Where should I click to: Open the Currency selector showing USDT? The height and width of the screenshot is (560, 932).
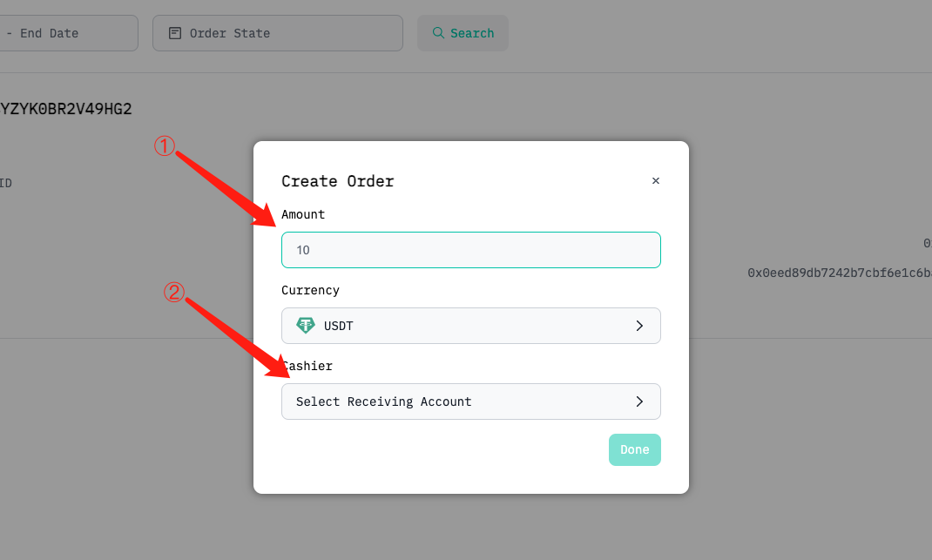click(x=470, y=325)
